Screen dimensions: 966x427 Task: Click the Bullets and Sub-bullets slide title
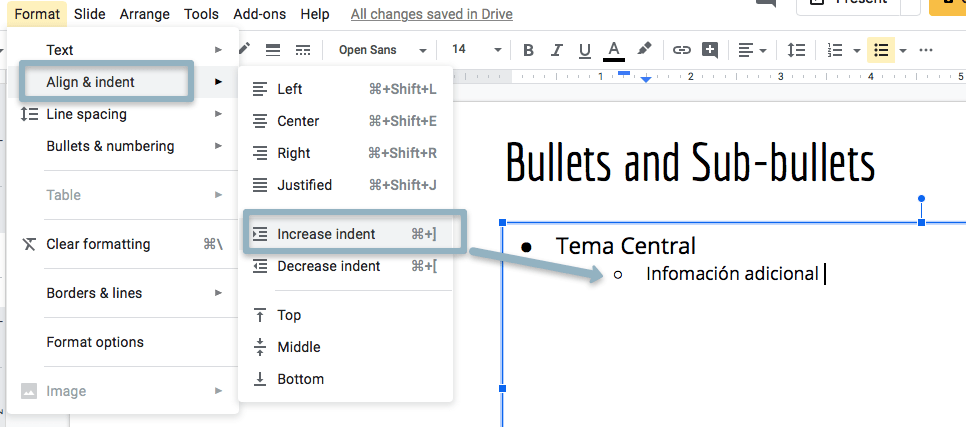coord(690,162)
